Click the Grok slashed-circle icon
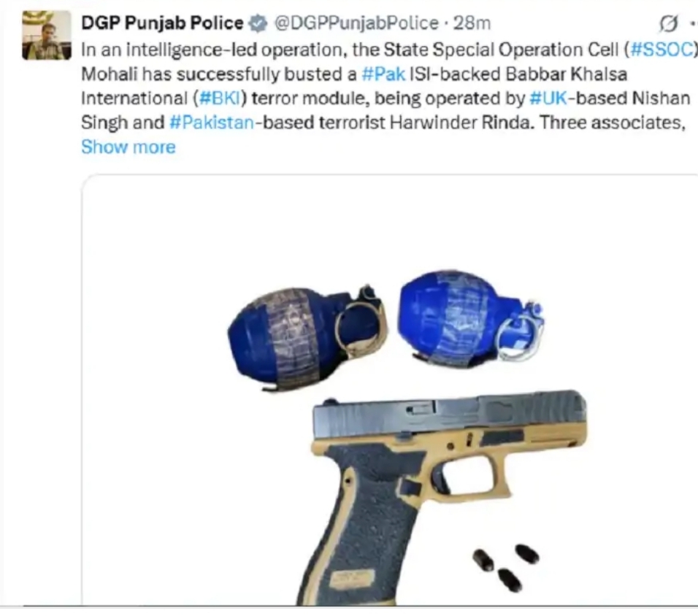 point(668,23)
